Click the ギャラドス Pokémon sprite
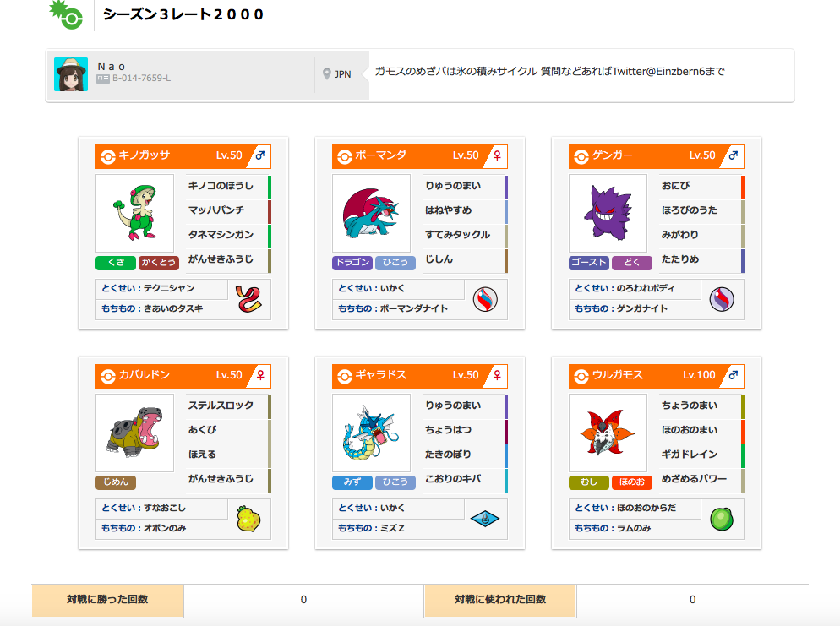 click(371, 433)
